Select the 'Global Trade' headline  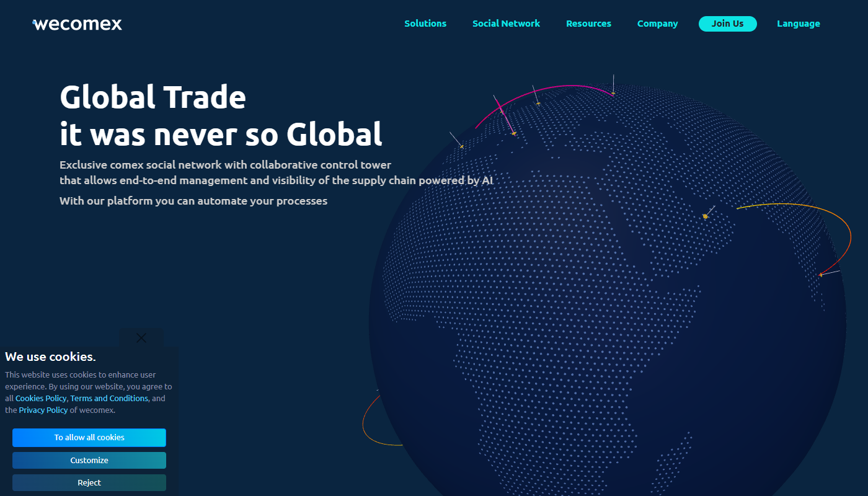click(x=152, y=97)
